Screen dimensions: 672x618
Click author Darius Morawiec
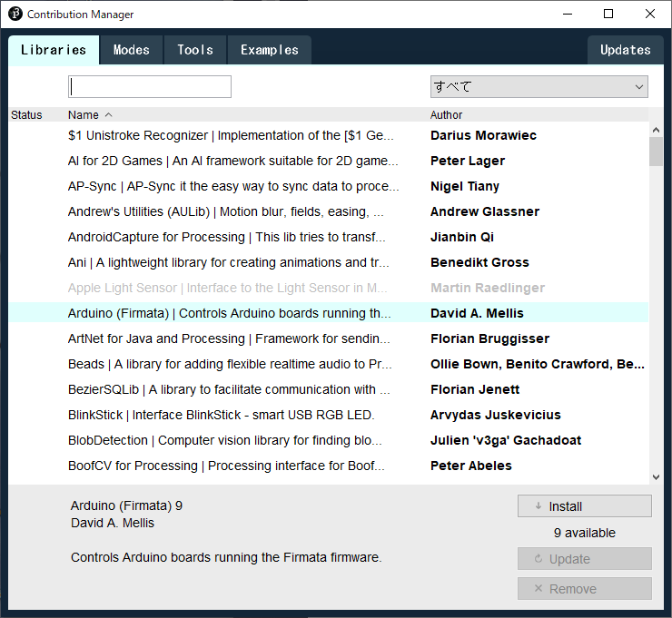point(483,135)
